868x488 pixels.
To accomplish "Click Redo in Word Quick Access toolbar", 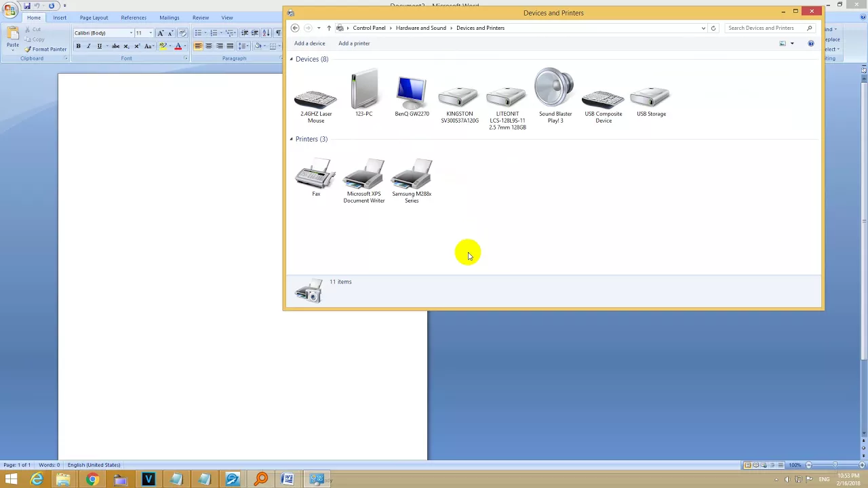I will coord(52,5).
